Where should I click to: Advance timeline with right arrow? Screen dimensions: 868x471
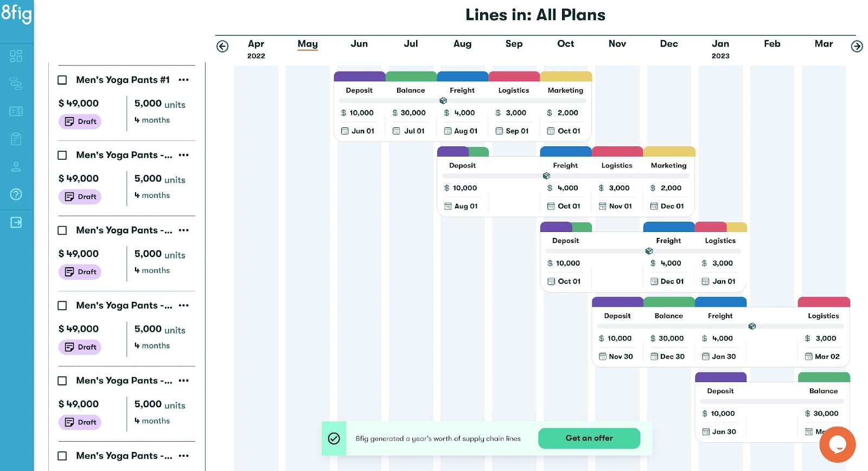tap(857, 47)
